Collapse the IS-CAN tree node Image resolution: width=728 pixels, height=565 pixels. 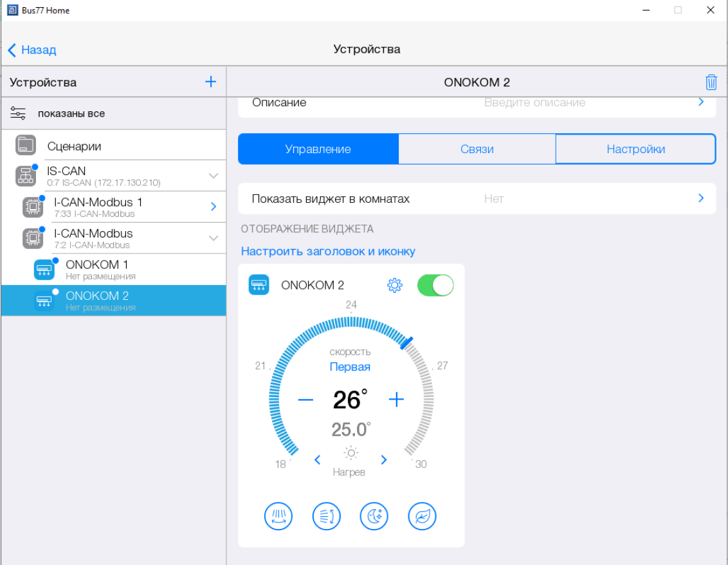(214, 176)
